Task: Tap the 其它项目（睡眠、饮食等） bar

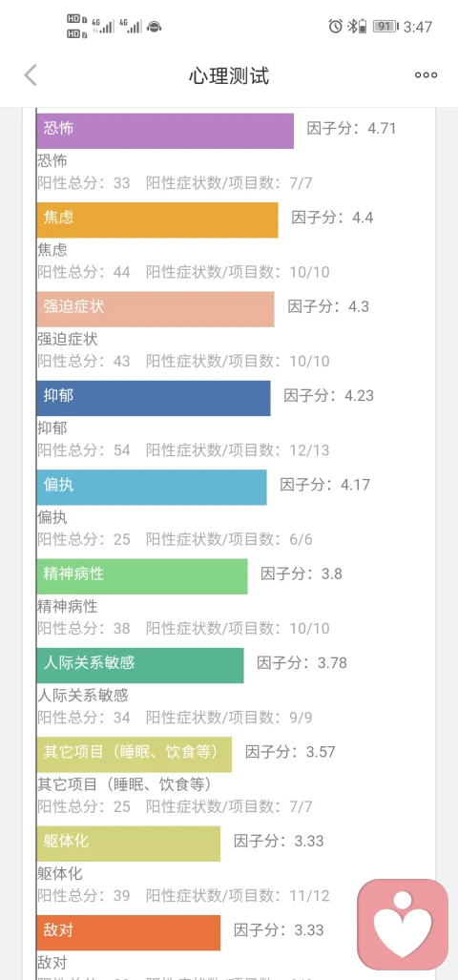Action: 134,755
